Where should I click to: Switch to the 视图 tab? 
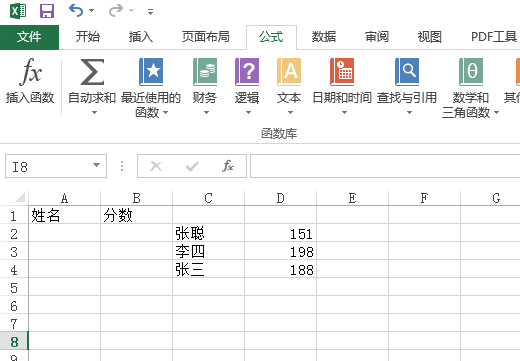(x=430, y=37)
